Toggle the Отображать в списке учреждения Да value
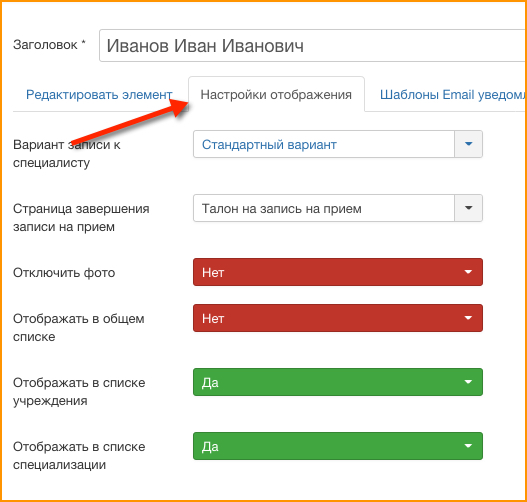 click(338, 382)
